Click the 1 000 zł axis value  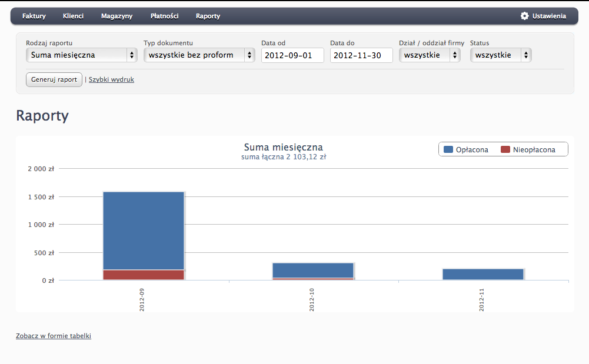pos(41,225)
